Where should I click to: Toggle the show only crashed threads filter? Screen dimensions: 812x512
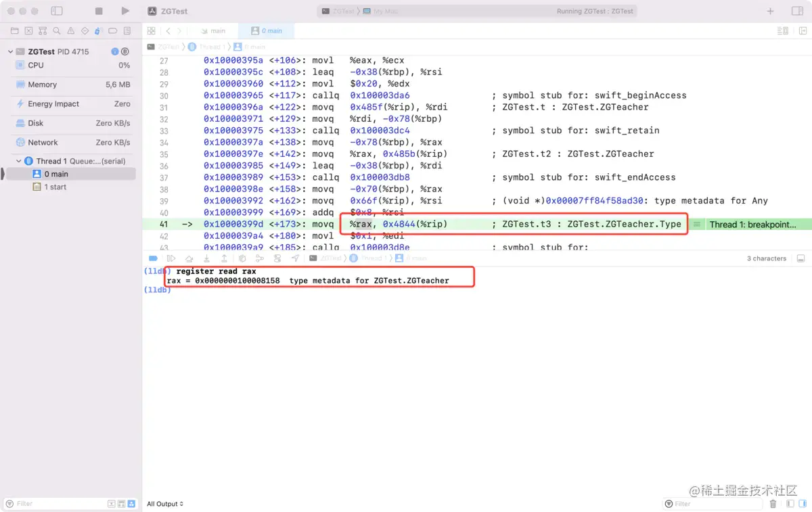coord(112,504)
